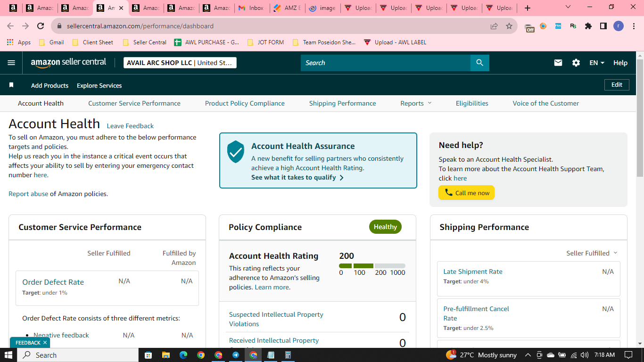Click the Windows Start button

(8, 355)
